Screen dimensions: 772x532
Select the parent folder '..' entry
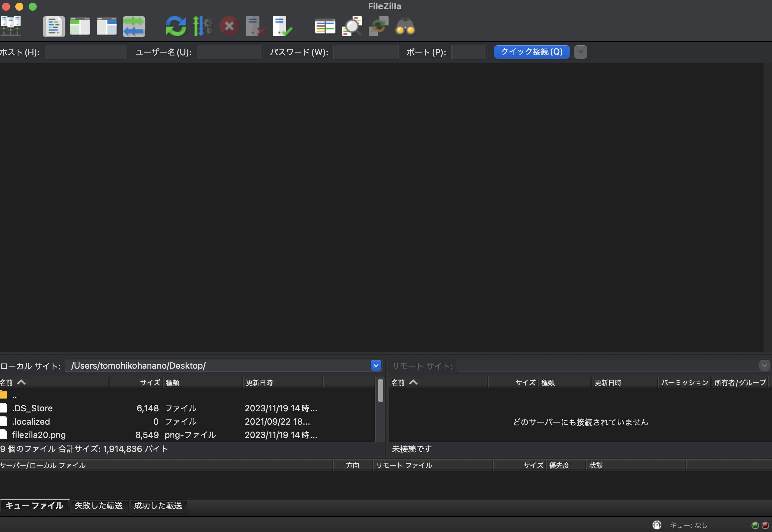click(x=187, y=395)
